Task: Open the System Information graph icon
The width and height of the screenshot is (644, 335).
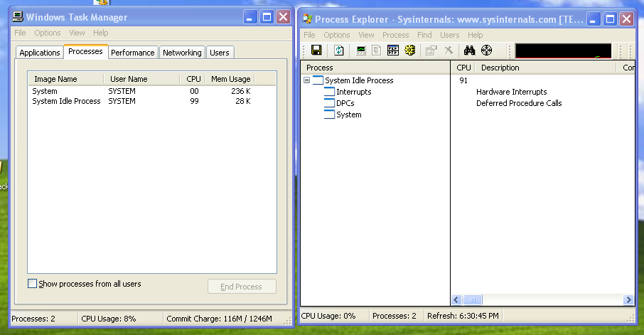Action: [x=361, y=50]
